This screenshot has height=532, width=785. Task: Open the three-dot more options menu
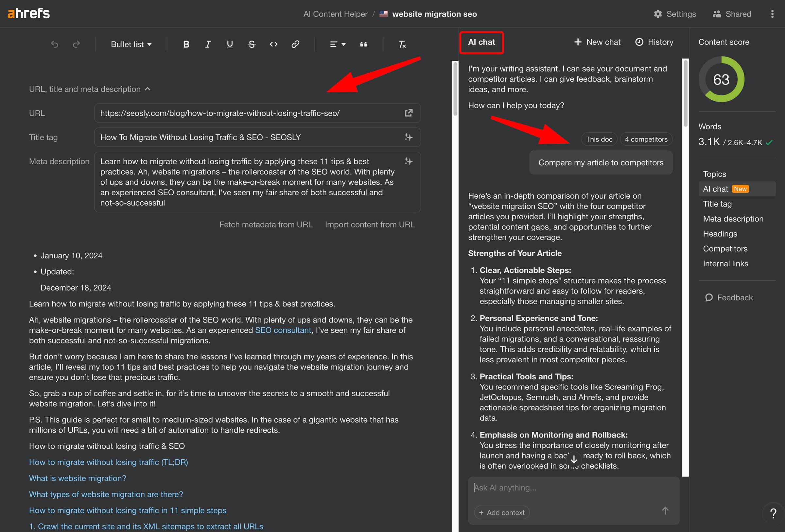[x=772, y=14]
